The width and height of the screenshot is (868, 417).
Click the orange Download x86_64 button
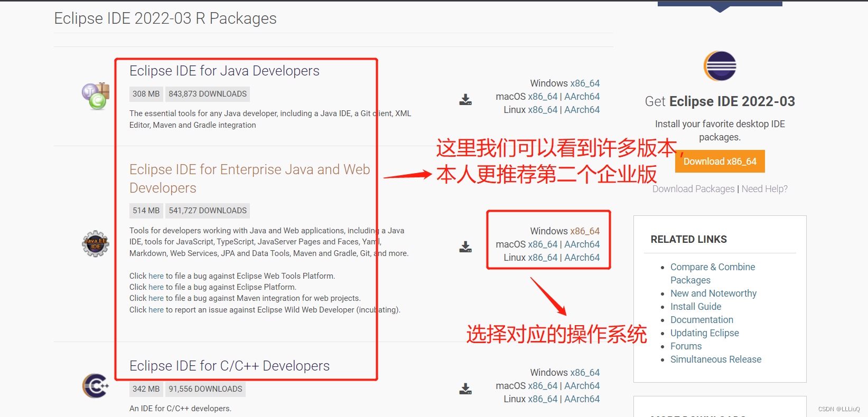pyautogui.click(x=720, y=162)
